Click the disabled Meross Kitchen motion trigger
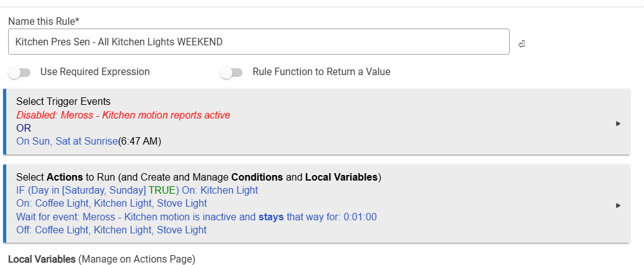This screenshot has height=265, width=644. (x=123, y=115)
